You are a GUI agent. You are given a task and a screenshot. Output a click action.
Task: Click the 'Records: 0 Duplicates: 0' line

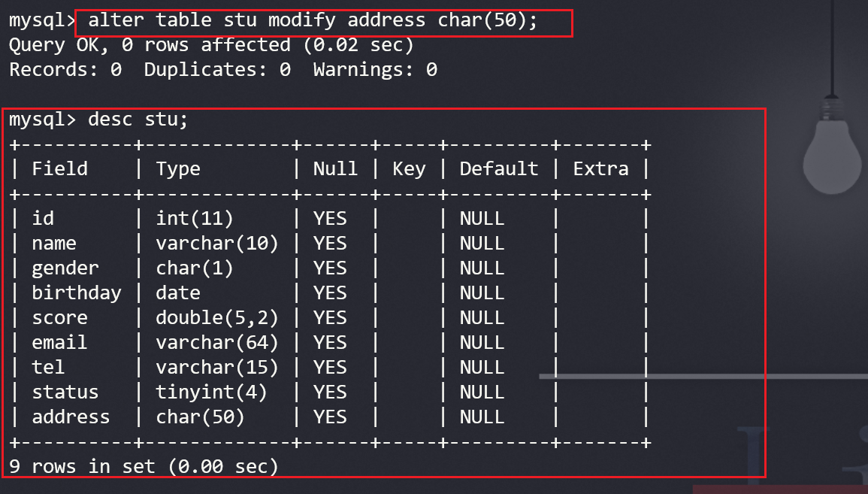coord(222,71)
